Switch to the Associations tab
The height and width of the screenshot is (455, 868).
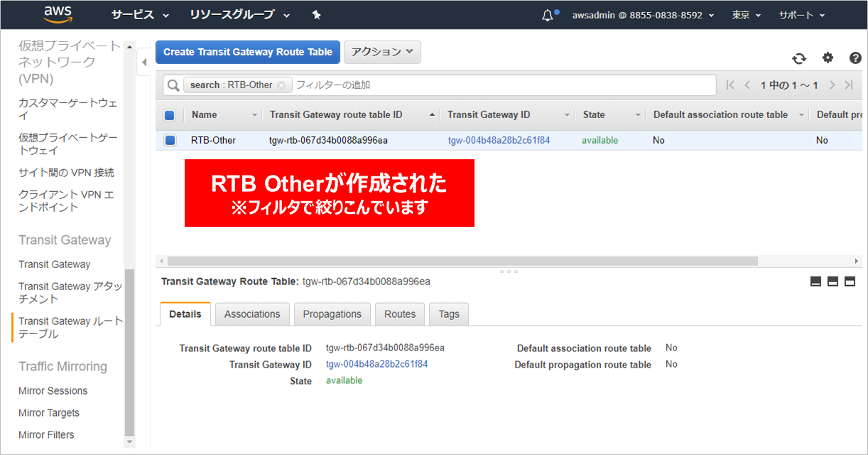click(252, 314)
